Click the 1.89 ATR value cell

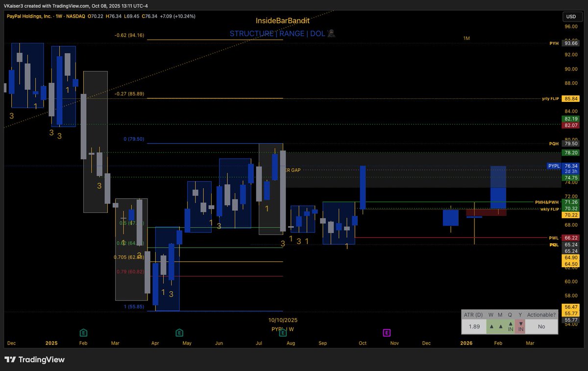473,327
